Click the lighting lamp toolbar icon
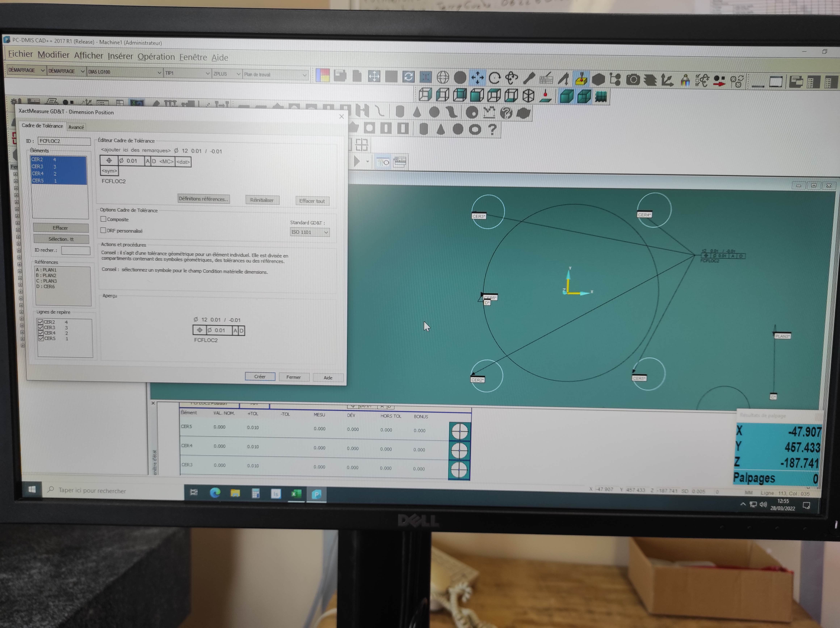840x628 pixels. pyautogui.click(x=685, y=80)
